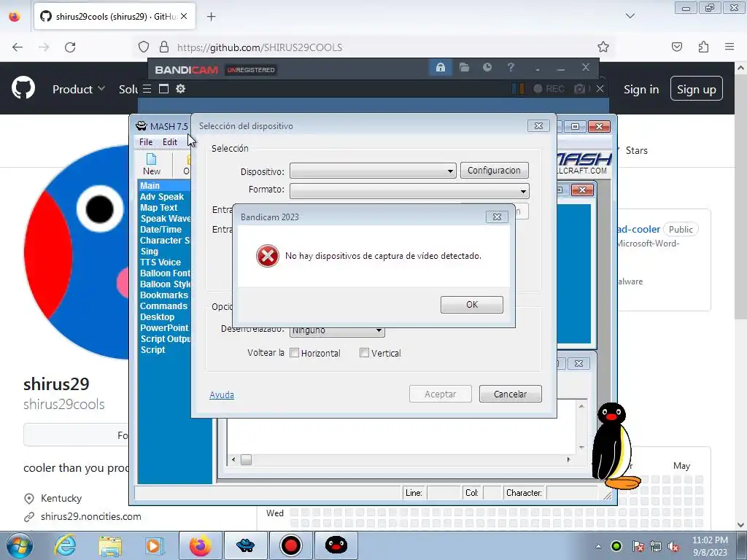The width and height of the screenshot is (747, 560).
Task: Click OK in the Bandicam 2023 error dialog
Action: (472, 305)
